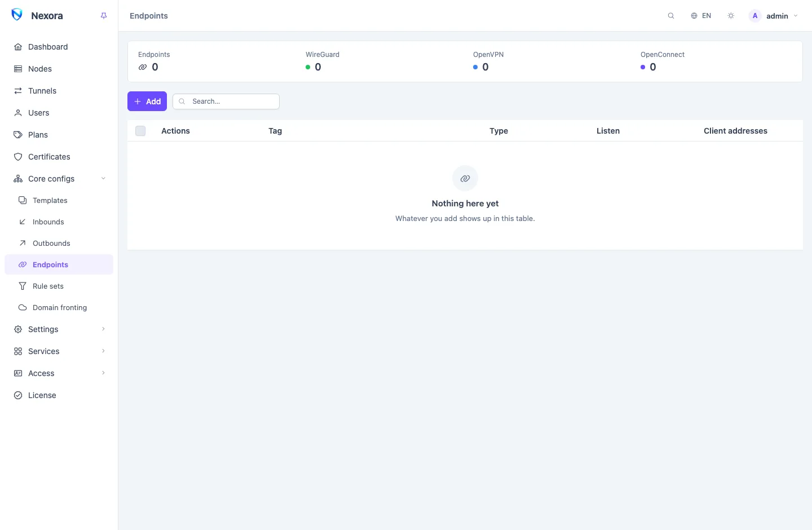The image size is (812, 530).
Task: Open the Users page link
Action: (x=59, y=113)
